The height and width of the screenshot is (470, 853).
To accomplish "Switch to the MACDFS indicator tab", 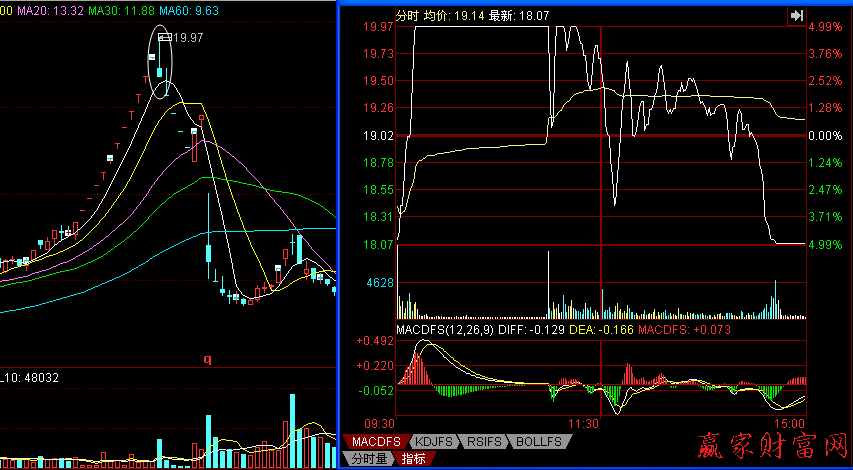I will click(x=376, y=441).
